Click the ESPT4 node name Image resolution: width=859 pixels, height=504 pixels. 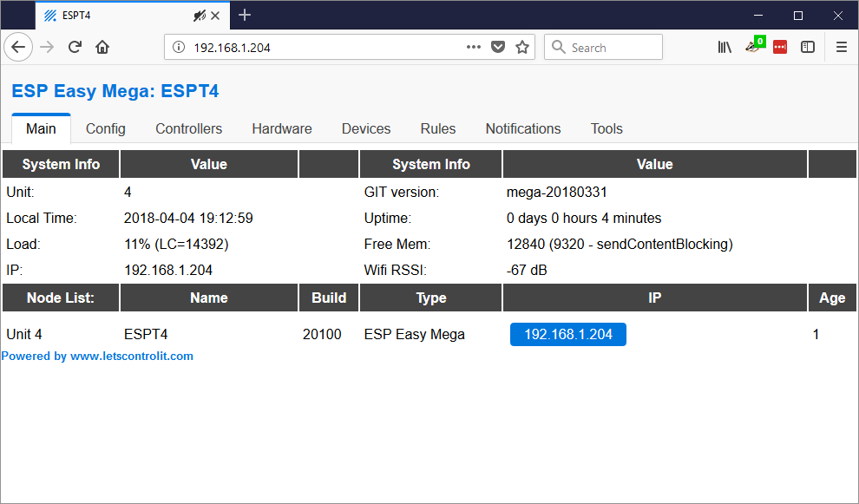pos(146,334)
